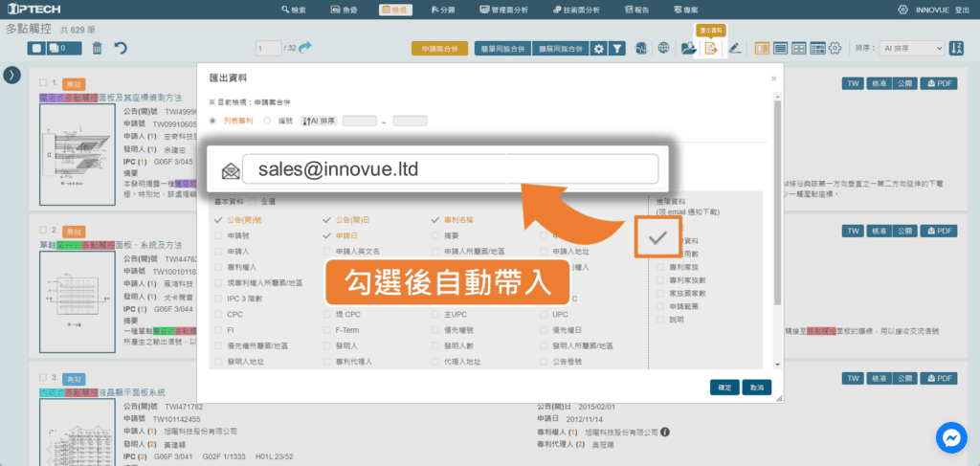
Task: Click the 取消 cancel button
Action: pyautogui.click(x=756, y=388)
